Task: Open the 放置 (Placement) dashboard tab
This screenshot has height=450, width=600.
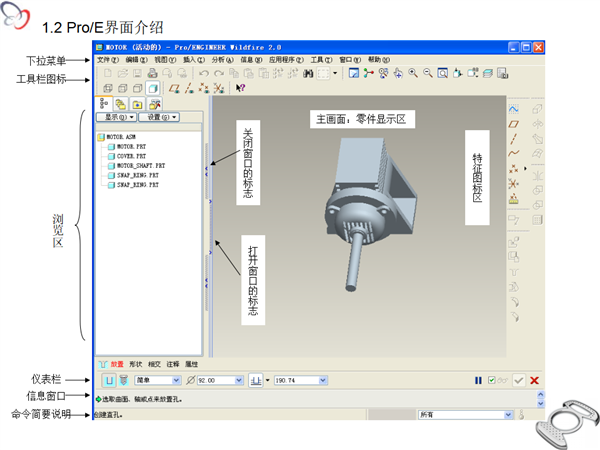Action: point(117,364)
